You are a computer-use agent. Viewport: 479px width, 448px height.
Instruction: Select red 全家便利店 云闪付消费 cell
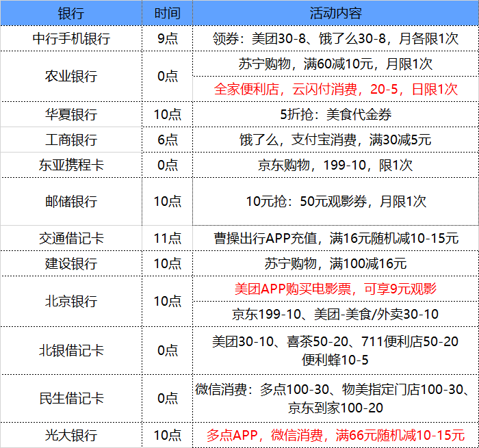[335, 89]
